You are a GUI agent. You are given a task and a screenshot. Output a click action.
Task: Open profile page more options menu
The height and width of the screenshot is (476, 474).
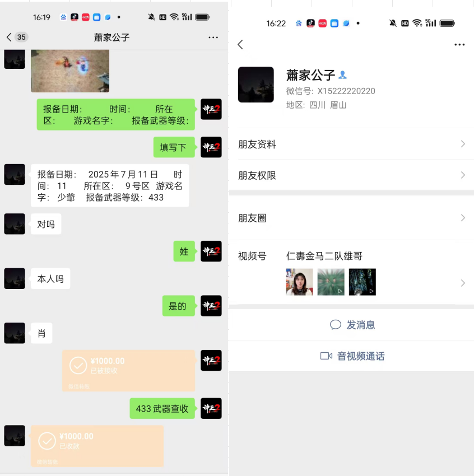click(459, 45)
